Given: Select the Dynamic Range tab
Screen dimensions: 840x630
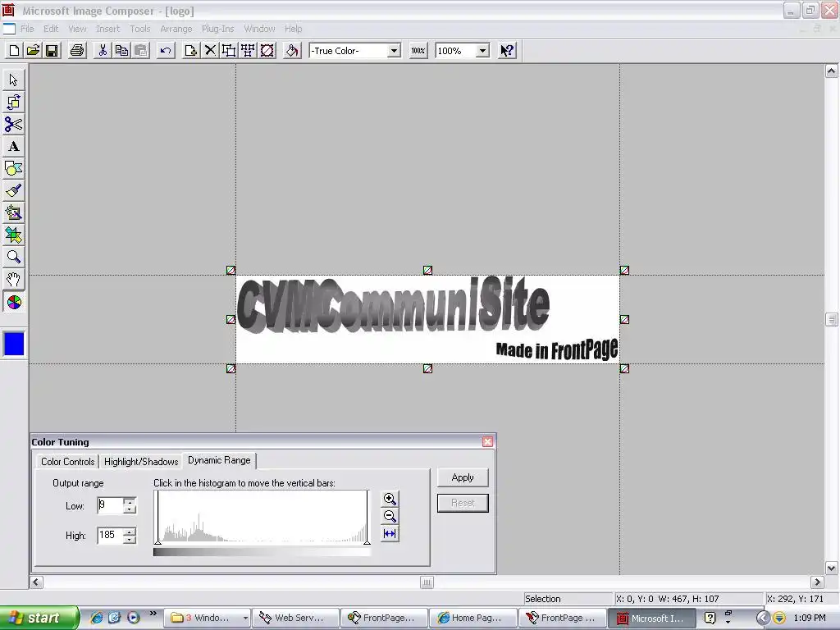Looking at the screenshot, I should [219, 460].
